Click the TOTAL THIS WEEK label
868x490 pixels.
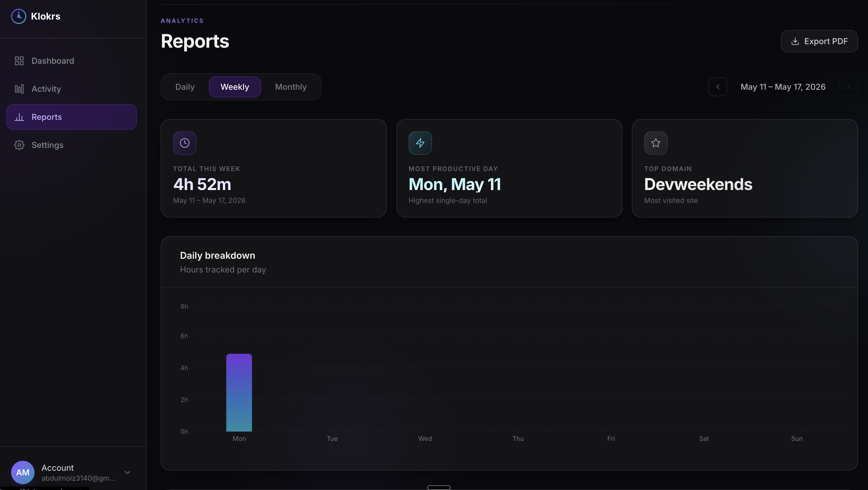(x=207, y=168)
